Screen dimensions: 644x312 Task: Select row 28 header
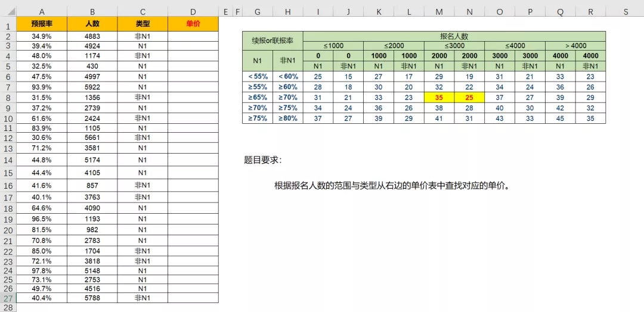coord(8,307)
